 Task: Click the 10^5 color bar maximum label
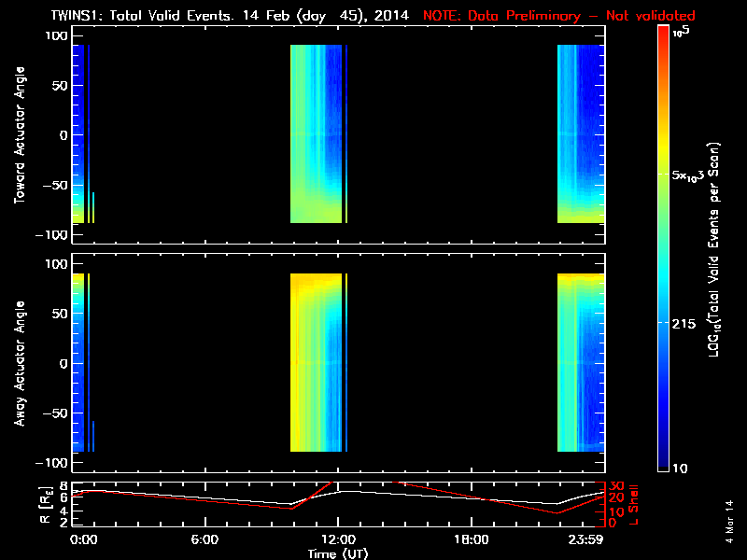[x=682, y=32]
